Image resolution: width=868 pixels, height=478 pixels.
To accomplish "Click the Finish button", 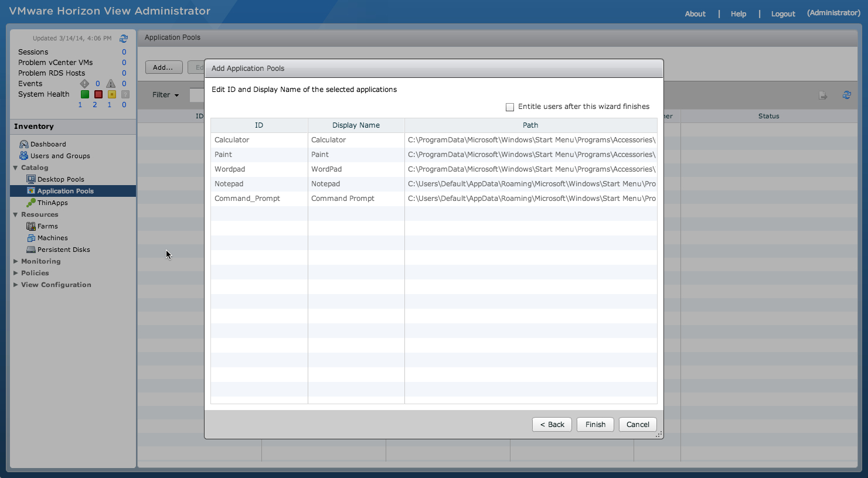I will pos(595,424).
